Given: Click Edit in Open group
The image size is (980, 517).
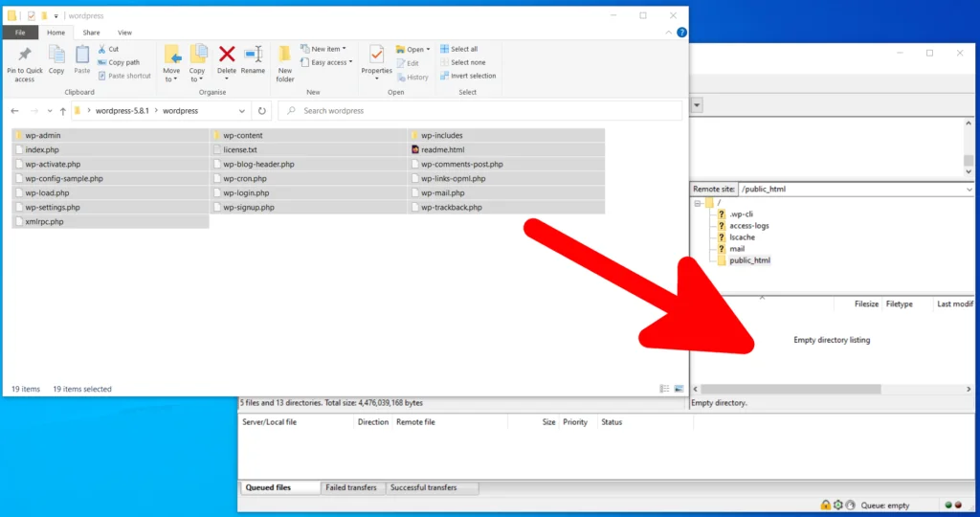Looking at the screenshot, I should click(x=408, y=63).
